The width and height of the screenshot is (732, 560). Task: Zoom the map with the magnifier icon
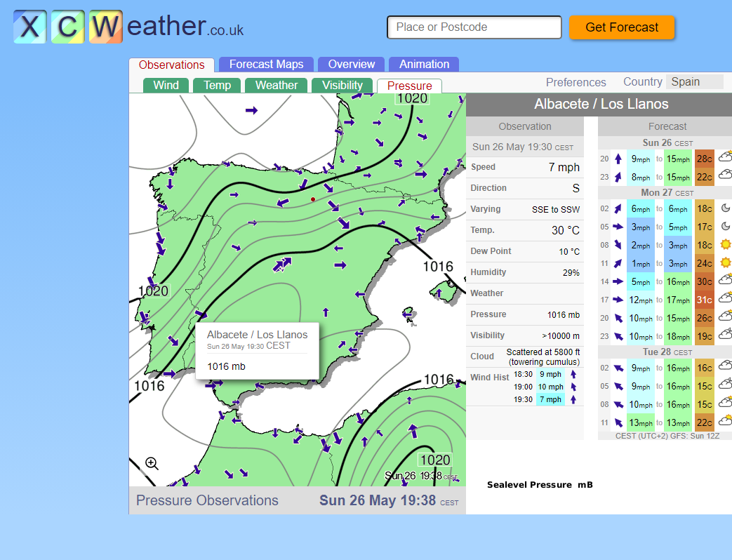(152, 463)
